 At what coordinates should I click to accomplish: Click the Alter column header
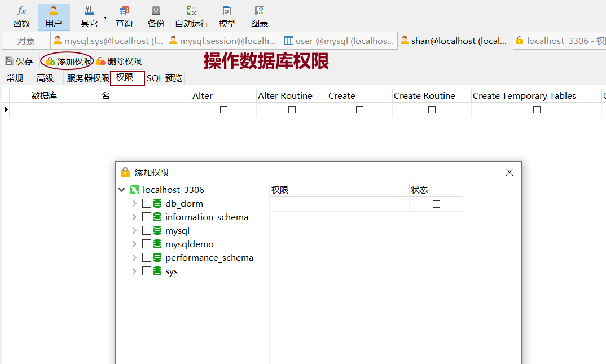tap(223, 95)
